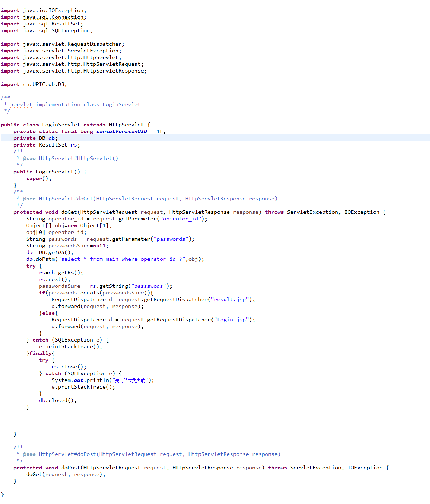Image resolution: width=430 pixels, height=504 pixels.
Task: Click the 'db.closed();' line
Action: click(x=58, y=400)
